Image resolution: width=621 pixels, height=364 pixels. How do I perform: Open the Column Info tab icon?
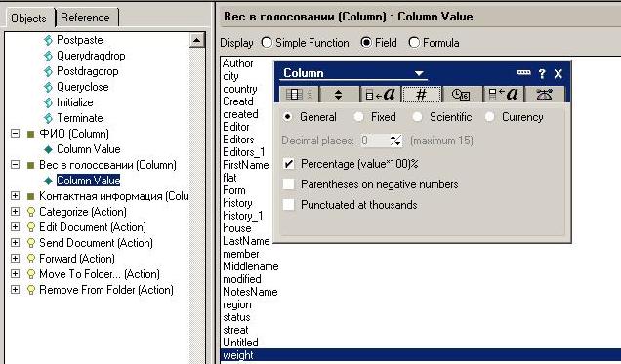[299, 95]
